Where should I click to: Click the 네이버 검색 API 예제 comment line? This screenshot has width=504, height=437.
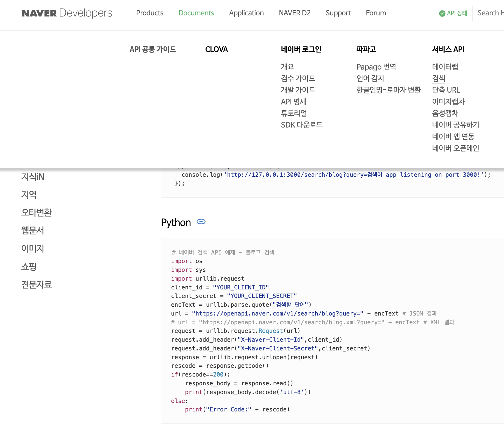click(x=223, y=252)
